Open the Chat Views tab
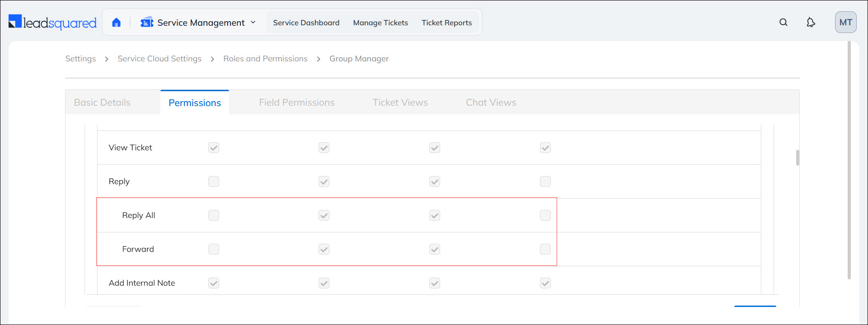Image resolution: width=868 pixels, height=325 pixels. point(491,102)
